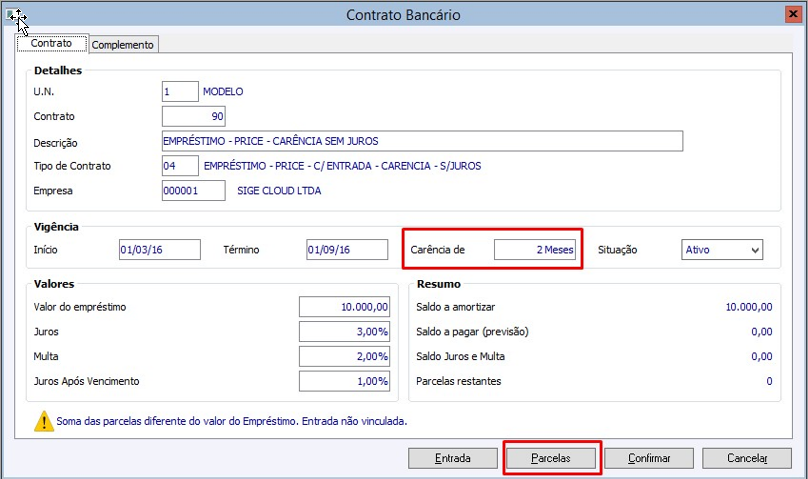Focus the U.N. code field
The height and width of the screenshot is (479, 808).
point(180,91)
